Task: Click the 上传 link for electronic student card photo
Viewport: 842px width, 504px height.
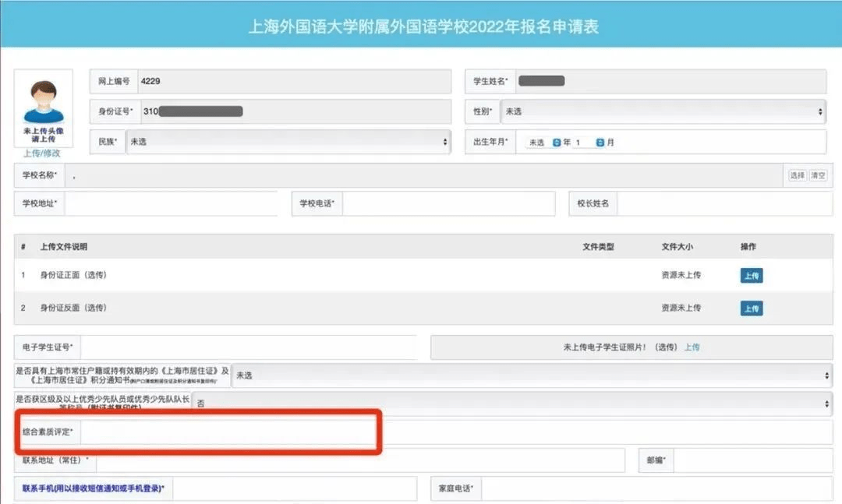Action: (x=692, y=347)
